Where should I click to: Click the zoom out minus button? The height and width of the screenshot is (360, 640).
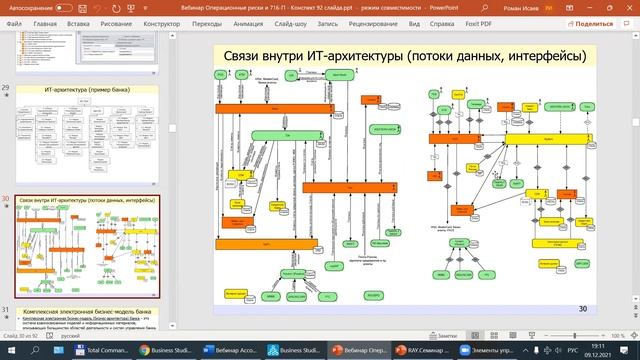pyautogui.click(x=546, y=336)
